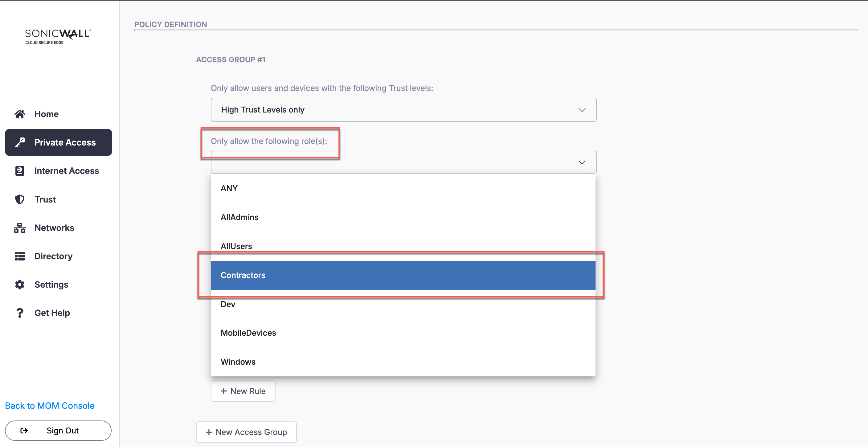Select Contractors from the role list
Viewport: 868px width, 447px height.
[403, 275]
